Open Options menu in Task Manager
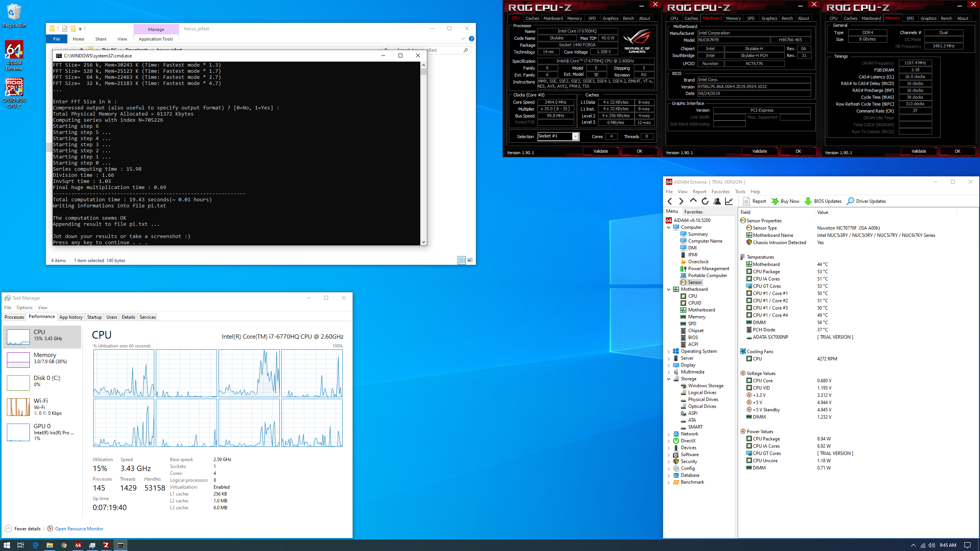 [x=24, y=308]
